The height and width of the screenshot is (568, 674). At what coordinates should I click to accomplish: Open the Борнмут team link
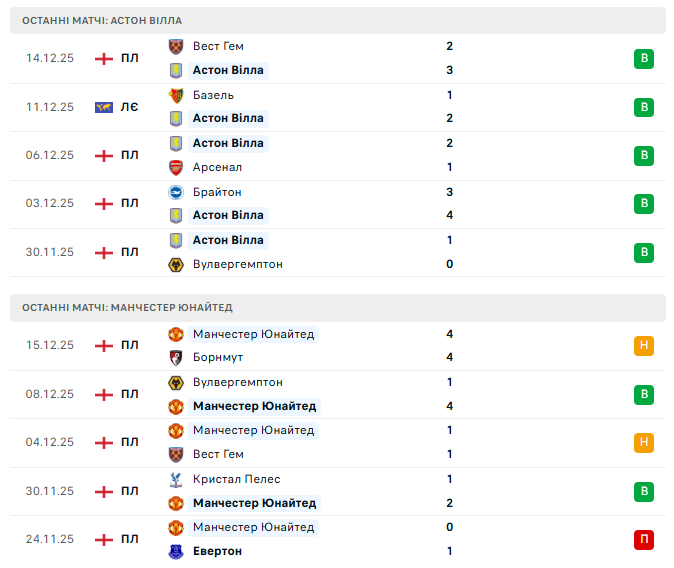[x=218, y=358]
